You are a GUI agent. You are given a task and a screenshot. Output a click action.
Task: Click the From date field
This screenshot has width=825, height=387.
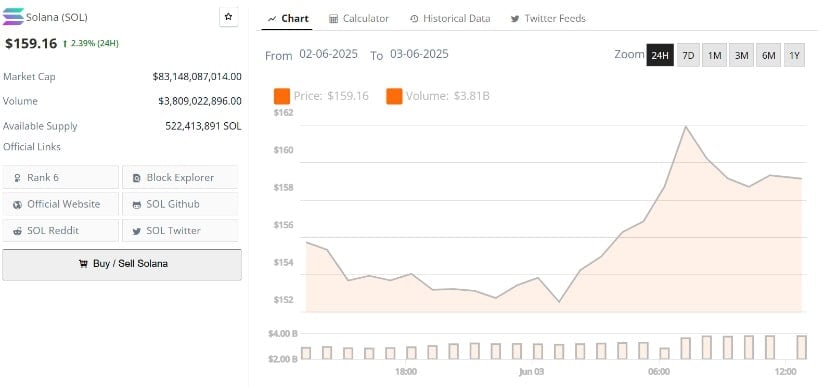[328, 54]
